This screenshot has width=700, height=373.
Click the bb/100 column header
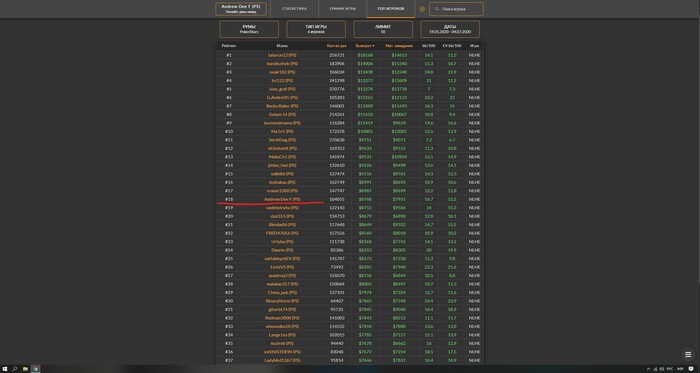coord(429,46)
